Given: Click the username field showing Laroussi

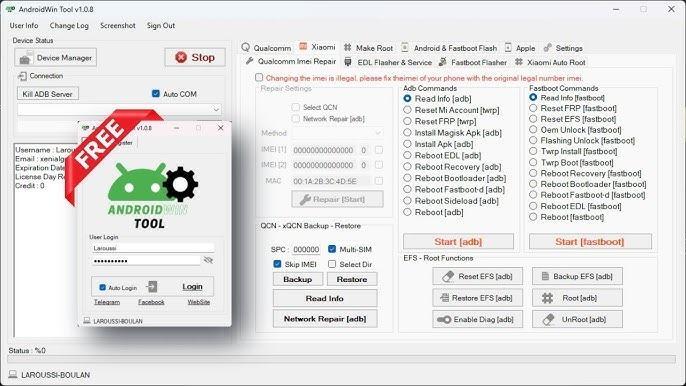Looking at the screenshot, I should (x=153, y=248).
